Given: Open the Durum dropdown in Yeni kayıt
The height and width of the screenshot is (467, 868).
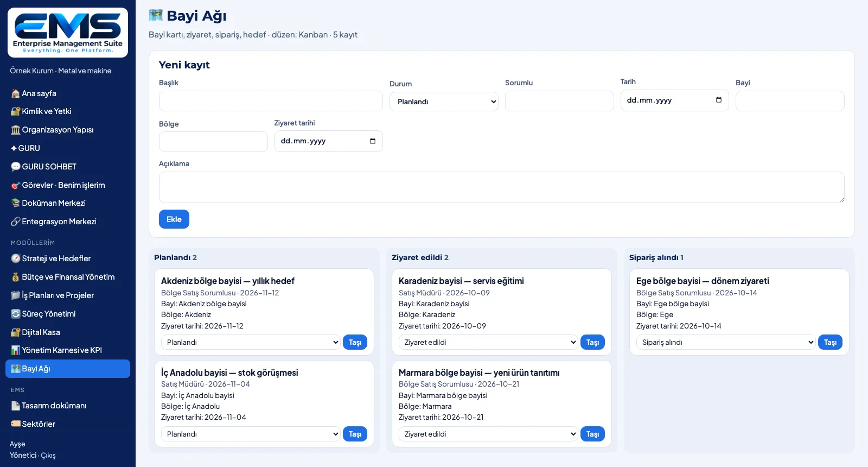Looking at the screenshot, I should 444,102.
